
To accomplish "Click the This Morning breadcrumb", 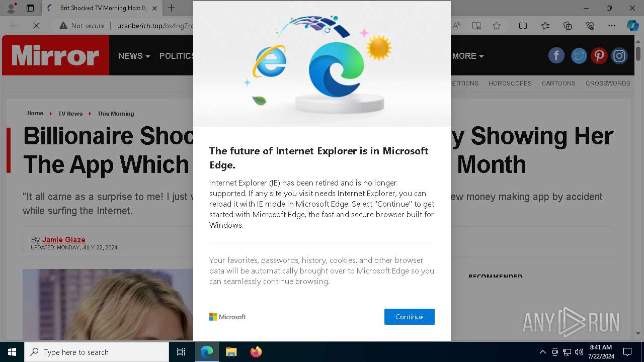I will pos(116,114).
